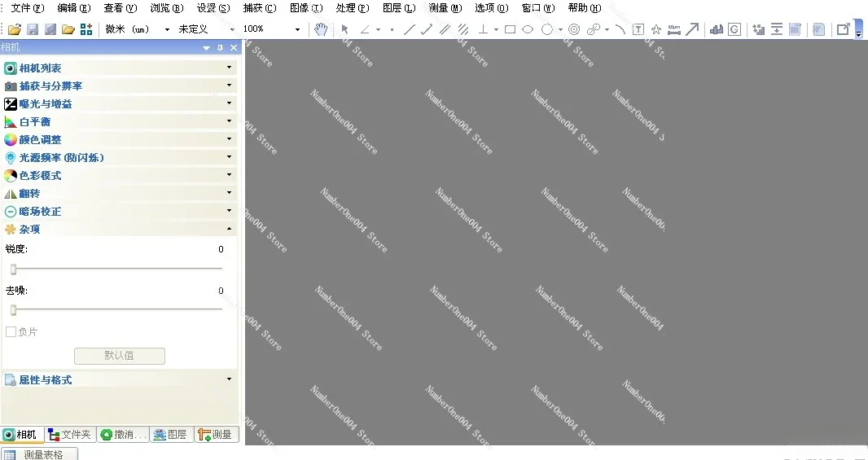Expand the 曝光与增益 section

(119, 103)
